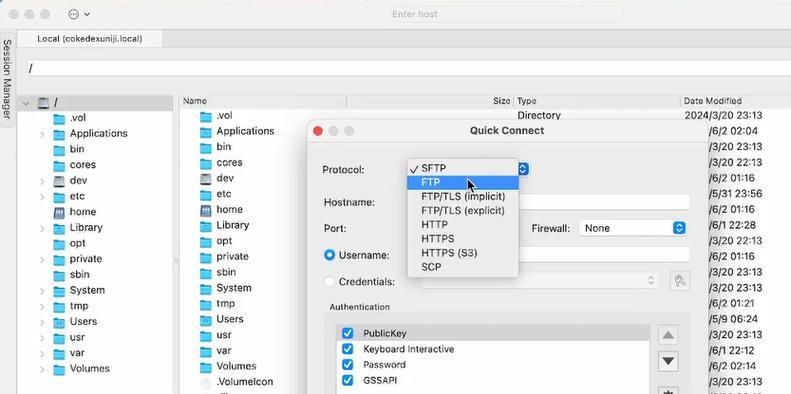This screenshot has width=791, height=394.
Task: Select .vol folder icon in tree
Action: (x=60, y=119)
